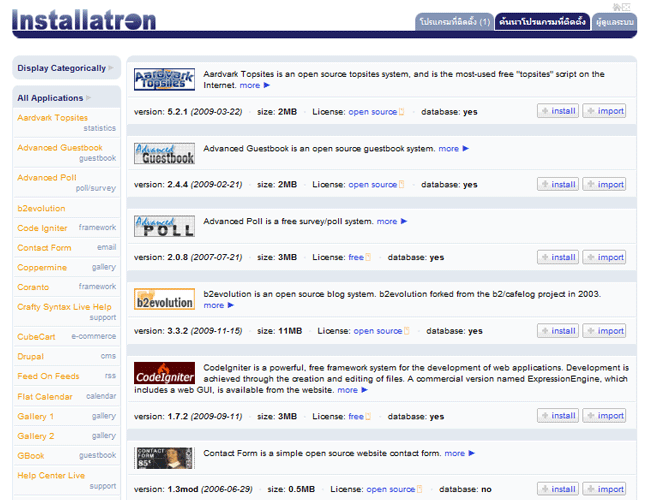This screenshot has width=650, height=500.
Task: Select Crafty Syntax Live Help
Action: pyautogui.click(x=64, y=307)
